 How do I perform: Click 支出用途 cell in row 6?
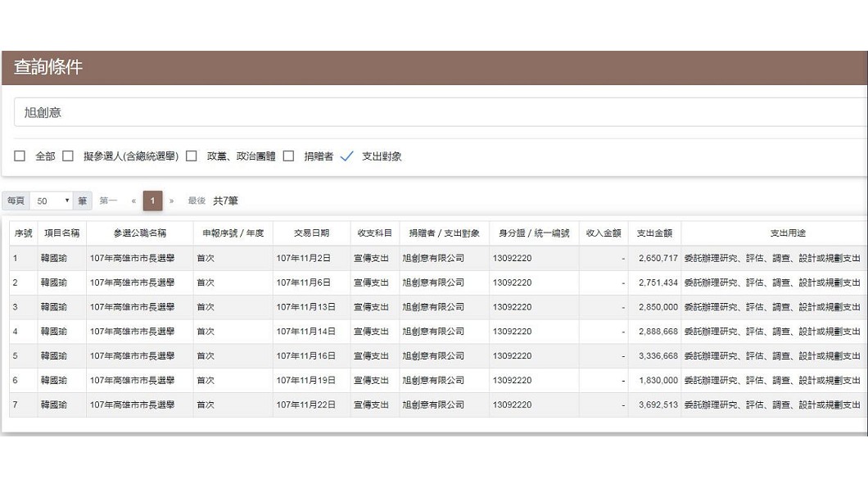772,380
